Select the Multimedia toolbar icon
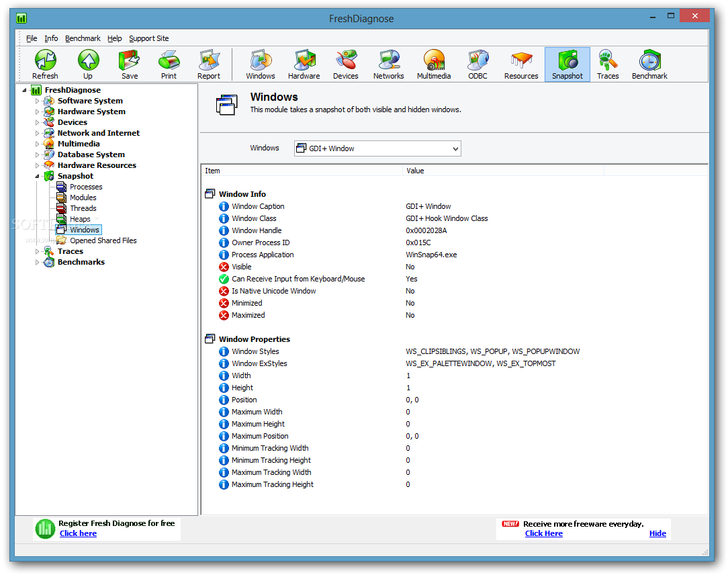Image resolution: width=728 pixels, height=575 pixels. point(434,64)
